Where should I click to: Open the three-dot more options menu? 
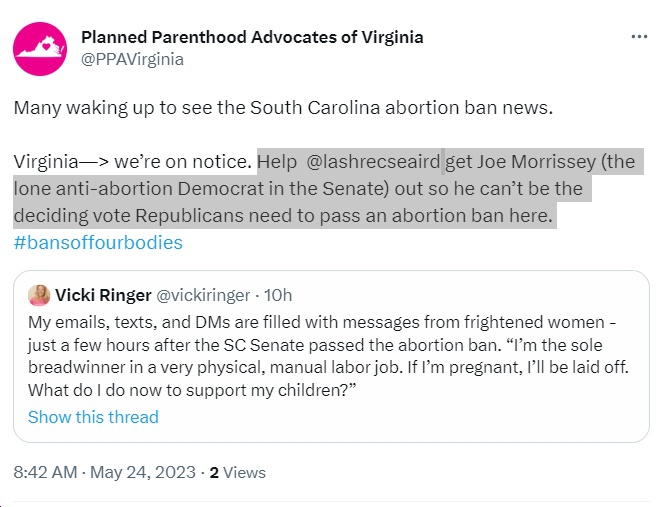pos(639,37)
